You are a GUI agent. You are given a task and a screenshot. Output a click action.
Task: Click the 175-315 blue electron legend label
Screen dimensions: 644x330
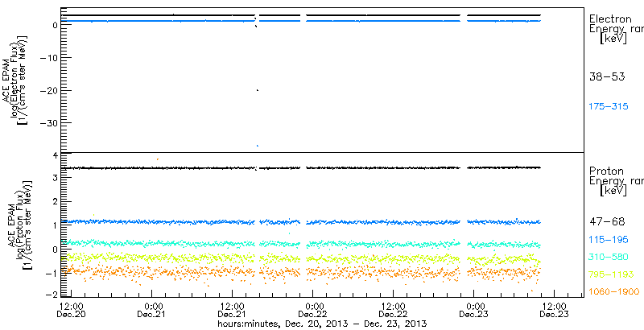click(x=609, y=107)
